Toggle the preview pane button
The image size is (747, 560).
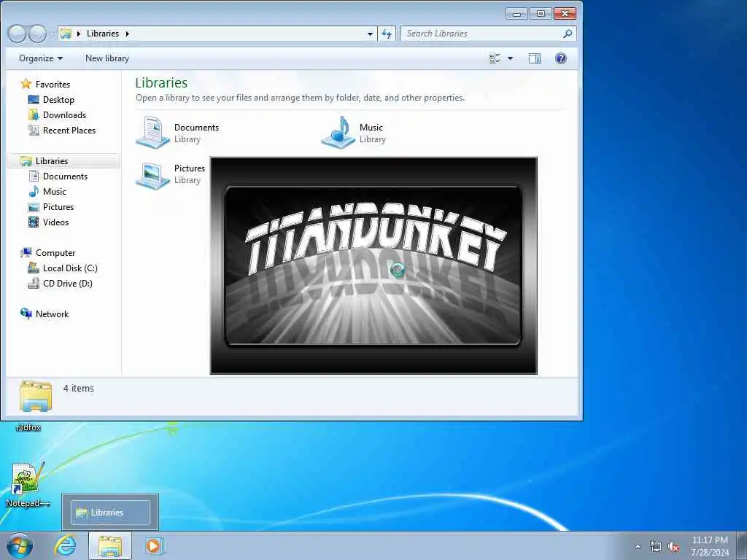(535, 58)
